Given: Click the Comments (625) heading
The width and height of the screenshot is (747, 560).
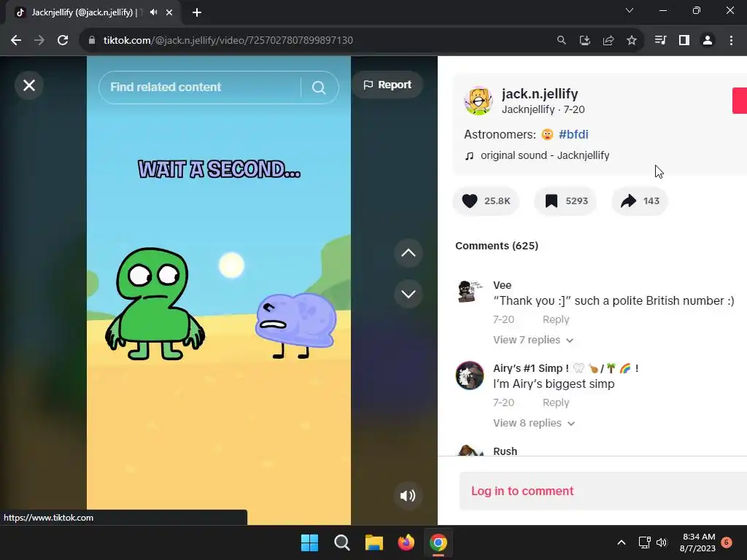Looking at the screenshot, I should (496, 246).
